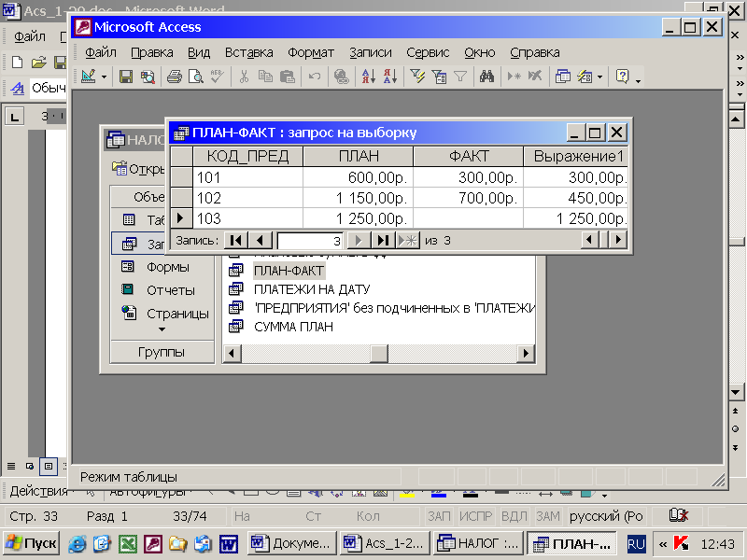Click the RU language indicator in tray
747x560 pixels.
[x=636, y=544]
